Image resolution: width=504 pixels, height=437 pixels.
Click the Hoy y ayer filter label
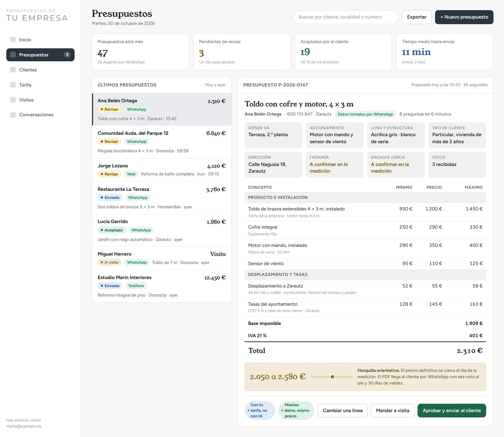point(215,85)
